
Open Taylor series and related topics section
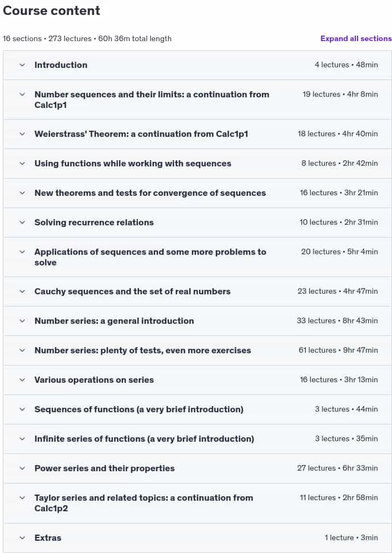pyautogui.click(x=144, y=503)
